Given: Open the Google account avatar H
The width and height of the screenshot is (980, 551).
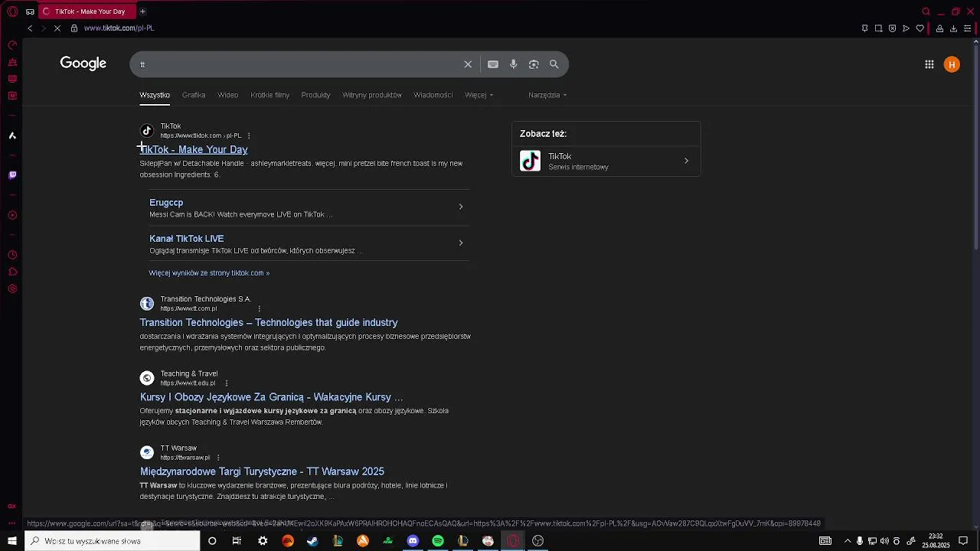Looking at the screenshot, I should click(952, 64).
